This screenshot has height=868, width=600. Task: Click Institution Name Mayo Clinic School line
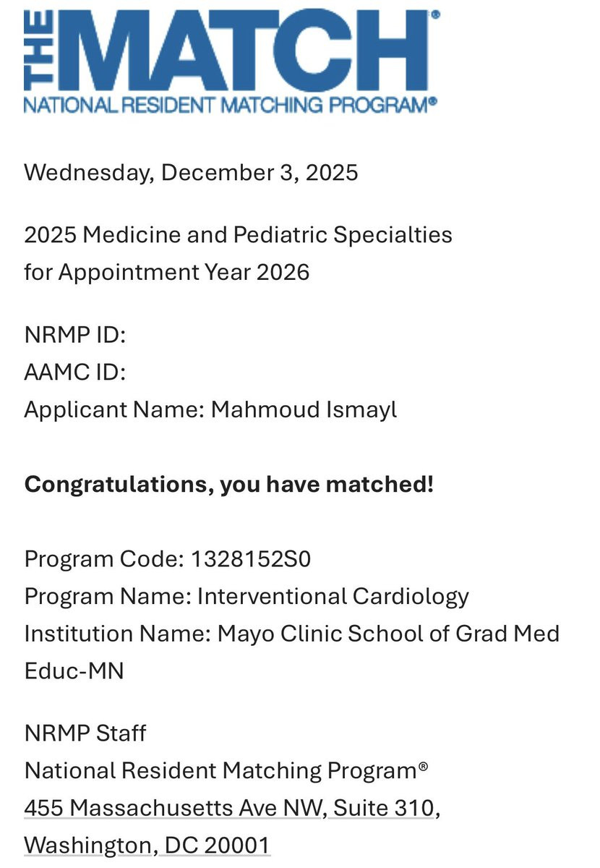(292, 634)
